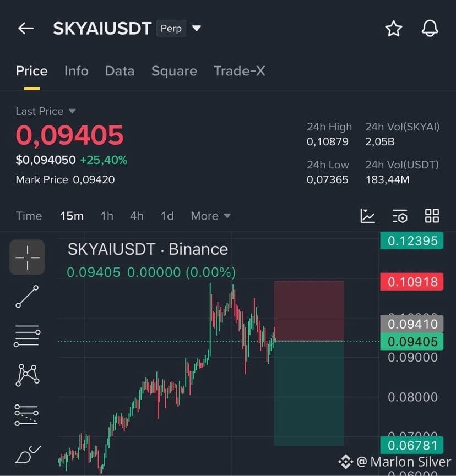
Task: Click the +25,40% change percentage
Action: 104,160
